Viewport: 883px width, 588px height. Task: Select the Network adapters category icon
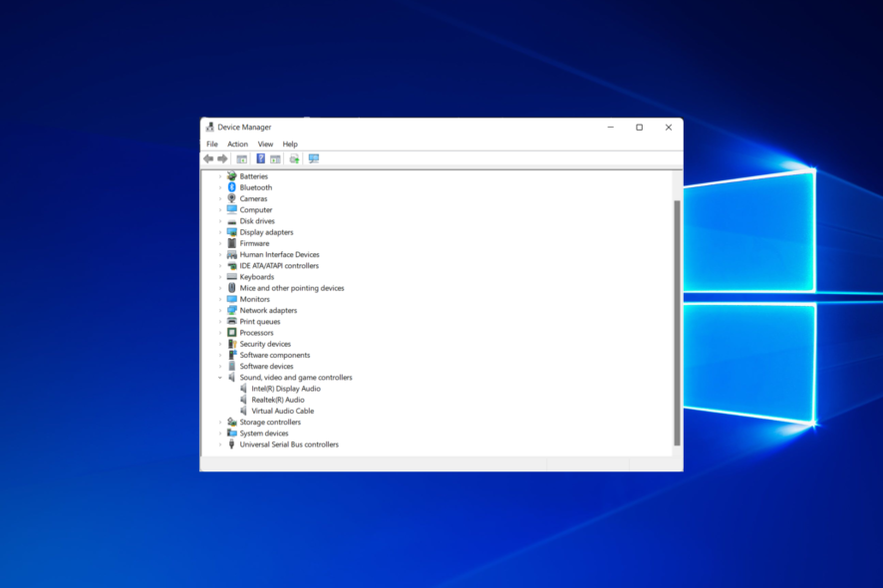pyautogui.click(x=231, y=310)
